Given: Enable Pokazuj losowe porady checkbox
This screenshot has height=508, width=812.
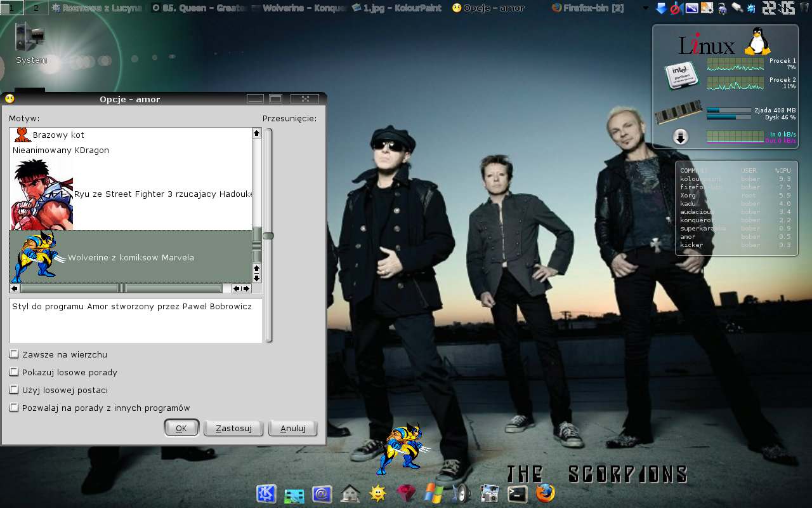Looking at the screenshot, I should coord(14,372).
